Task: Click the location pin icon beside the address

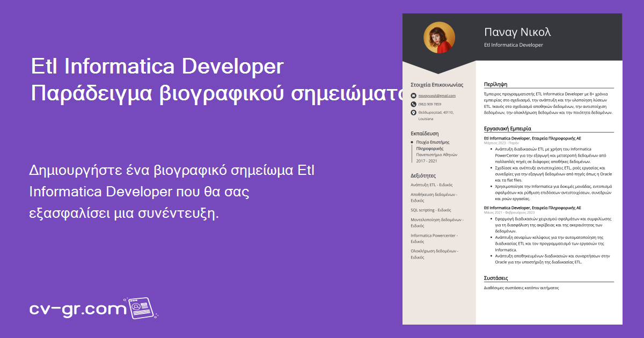Action: point(413,113)
